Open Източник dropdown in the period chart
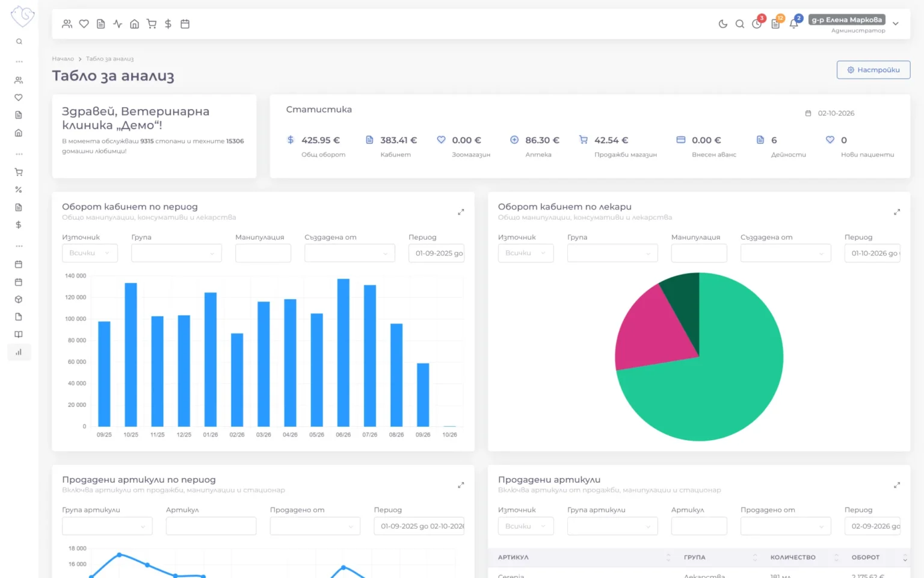924x578 pixels. click(x=90, y=253)
